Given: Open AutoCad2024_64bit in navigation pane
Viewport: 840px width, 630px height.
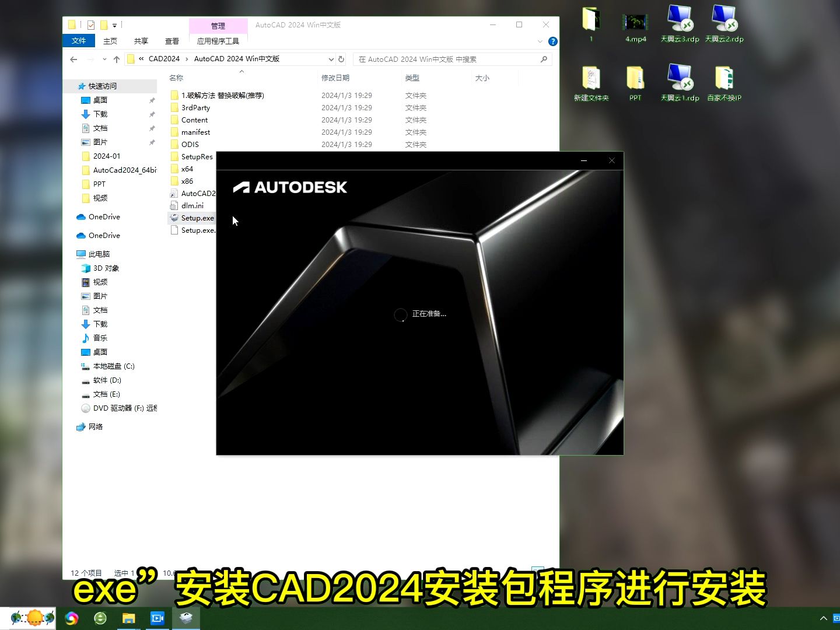Looking at the screenshot, I should coord(124,170).
